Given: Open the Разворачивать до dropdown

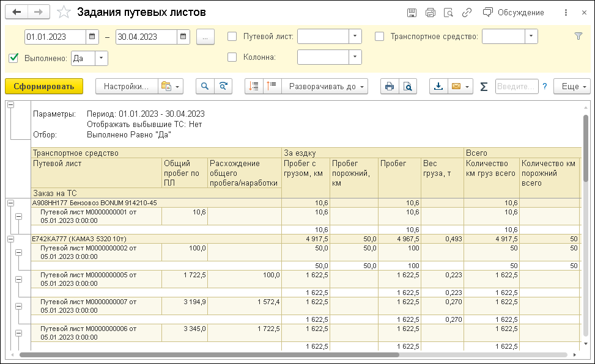Looking at the screenshot, I should point(325,87).
